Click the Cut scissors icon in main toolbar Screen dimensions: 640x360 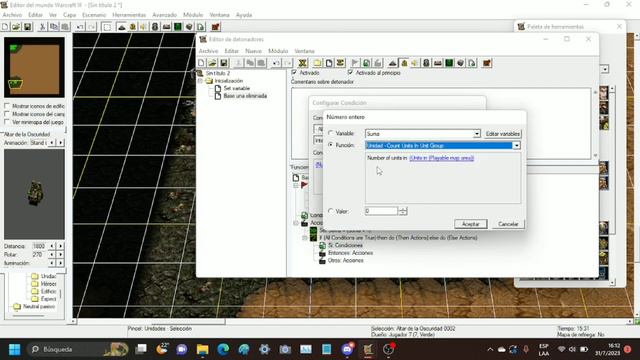point(42,27)
